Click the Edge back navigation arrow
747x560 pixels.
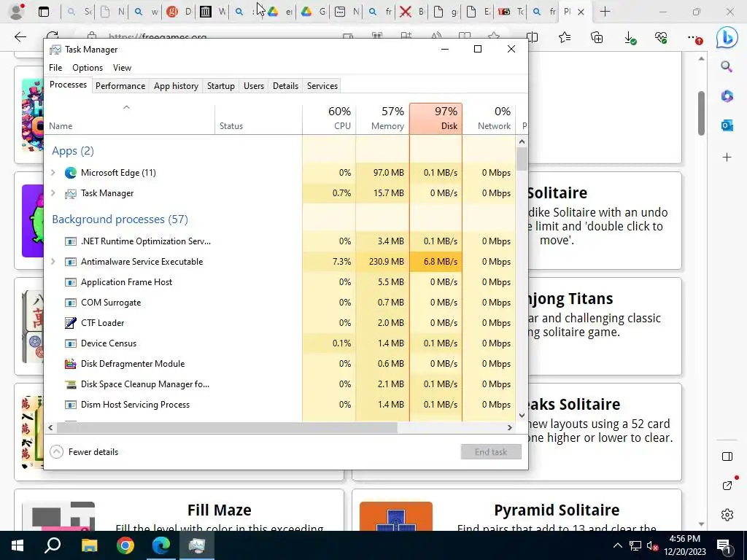click(20, 37)
